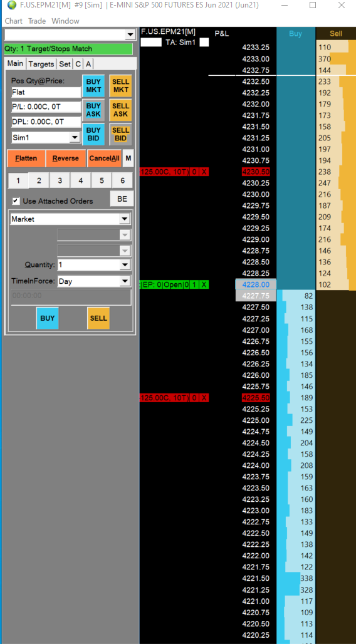
Task: Click the SELL MKT button
Action: pyautogui.click(x=120, y=85)
